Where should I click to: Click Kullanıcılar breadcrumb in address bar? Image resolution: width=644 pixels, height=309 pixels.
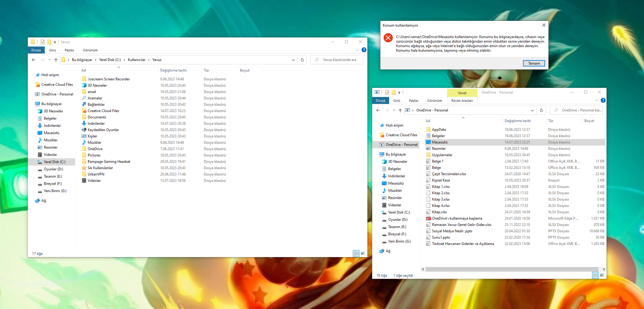[137, 60]
